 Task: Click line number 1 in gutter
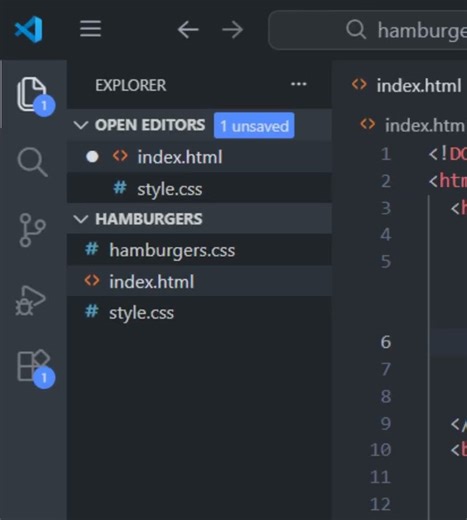(x=386, y=154)
